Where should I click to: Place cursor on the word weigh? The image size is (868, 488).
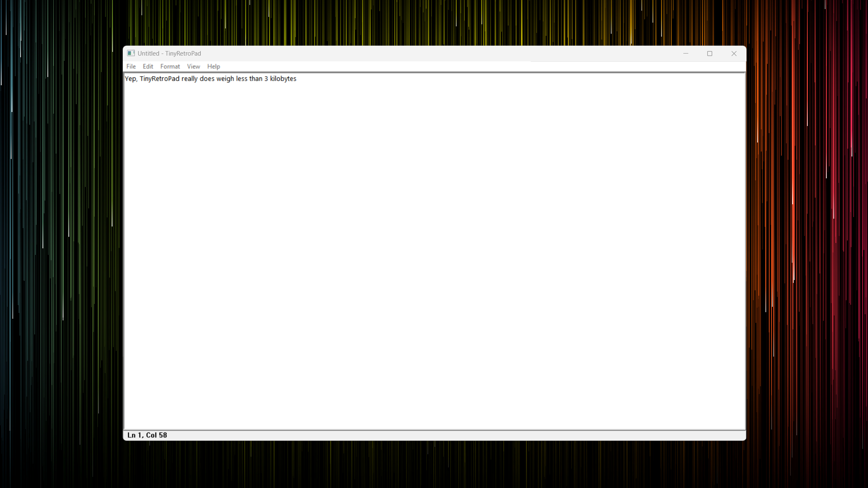[x=225, y=79]
